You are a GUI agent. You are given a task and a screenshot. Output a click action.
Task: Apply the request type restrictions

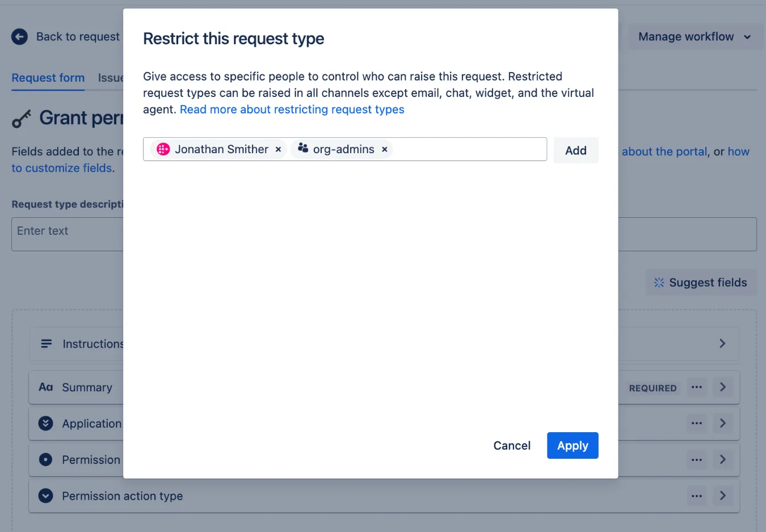click(x=573, y=445)
